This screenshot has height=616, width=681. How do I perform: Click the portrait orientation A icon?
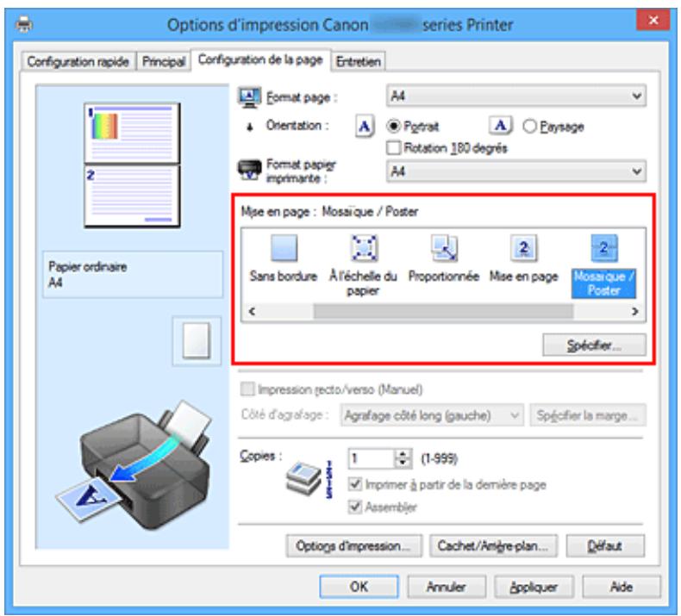[365, 127]
